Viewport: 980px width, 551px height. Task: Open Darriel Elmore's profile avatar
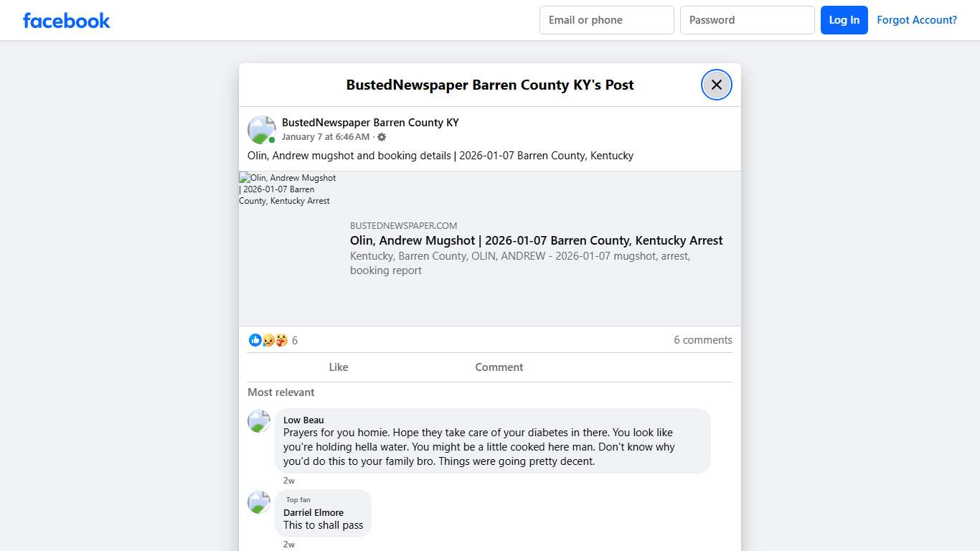[x=259, y=502]
